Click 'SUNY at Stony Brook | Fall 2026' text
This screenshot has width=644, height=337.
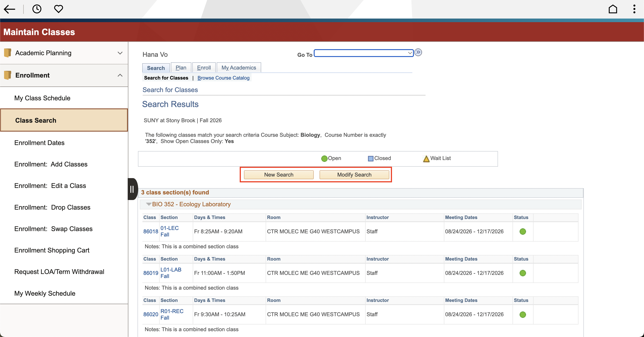click(x=183, y=120)
